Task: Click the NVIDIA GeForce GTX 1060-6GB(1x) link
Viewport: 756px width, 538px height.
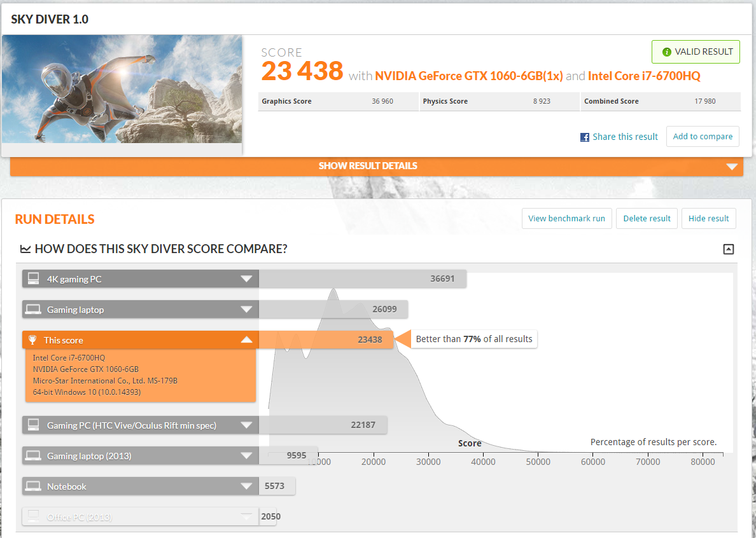Action: click(468, 76)
